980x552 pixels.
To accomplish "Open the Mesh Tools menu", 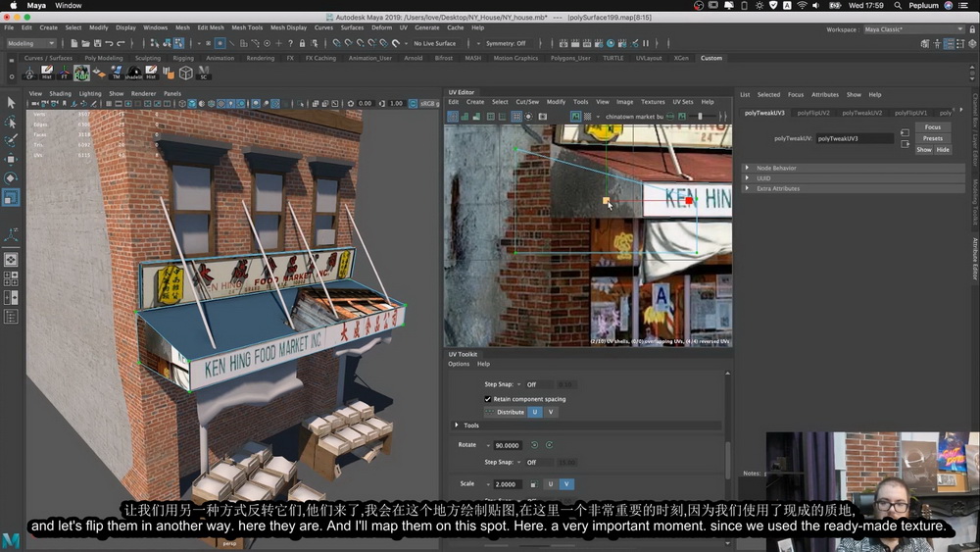I will (x=247, y=27).
